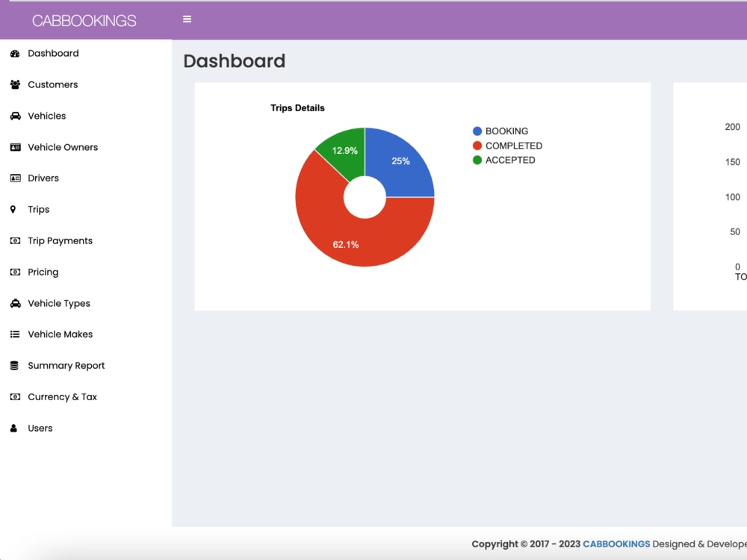The height and width of the screenshot is (560, 747).
Task: Click the Drivers ID card icon
Action: 15,178
